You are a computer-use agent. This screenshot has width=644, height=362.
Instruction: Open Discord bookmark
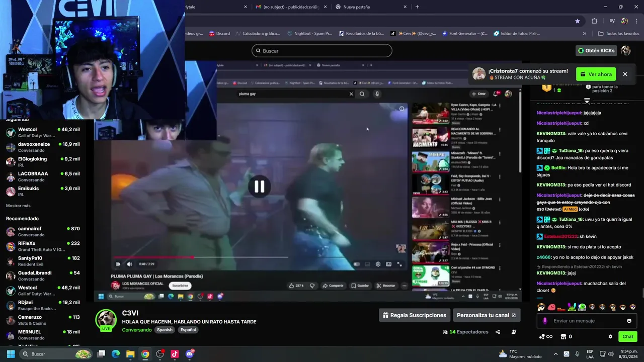pos(219,34)
